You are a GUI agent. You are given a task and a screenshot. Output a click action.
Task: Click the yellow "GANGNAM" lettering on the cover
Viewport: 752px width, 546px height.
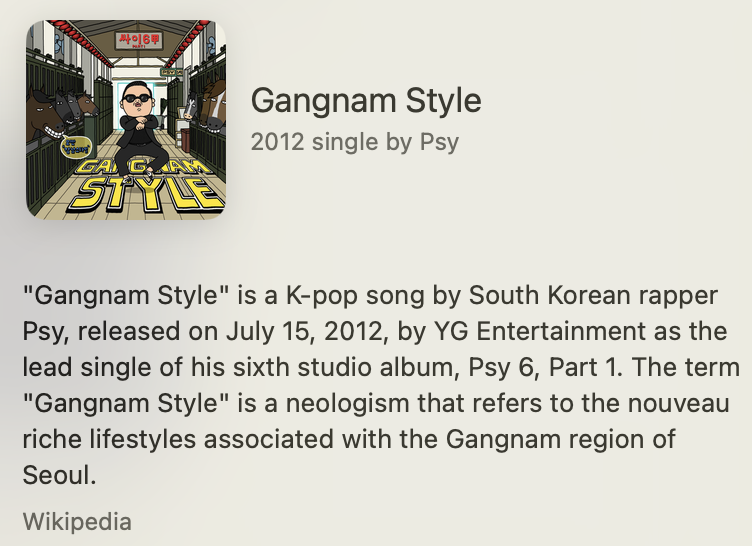[144, 167]
